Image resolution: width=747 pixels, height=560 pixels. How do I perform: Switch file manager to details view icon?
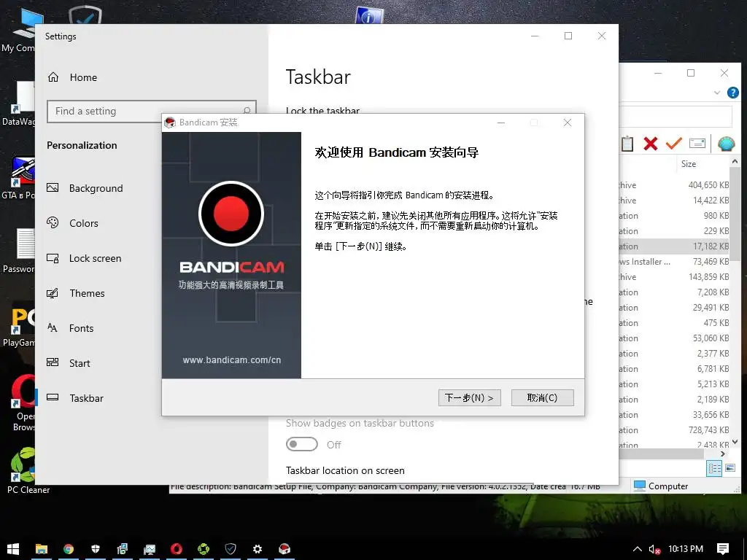click(715, 468)
